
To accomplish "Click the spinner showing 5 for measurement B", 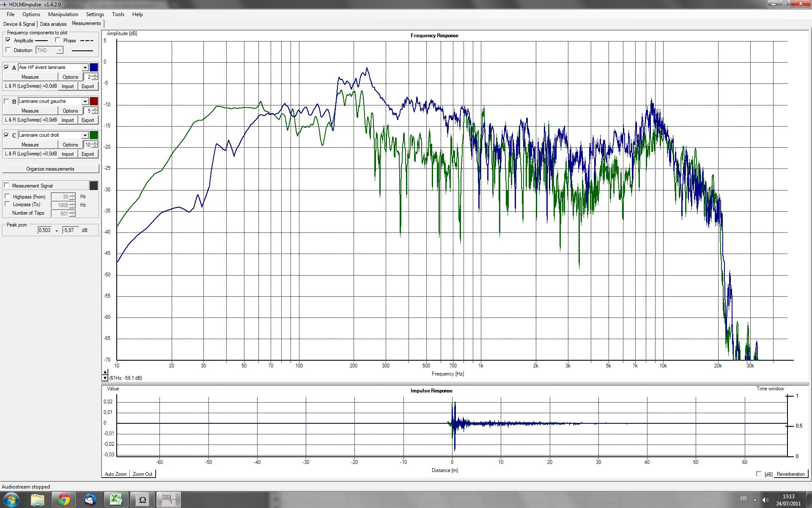I will pos(91,110).
